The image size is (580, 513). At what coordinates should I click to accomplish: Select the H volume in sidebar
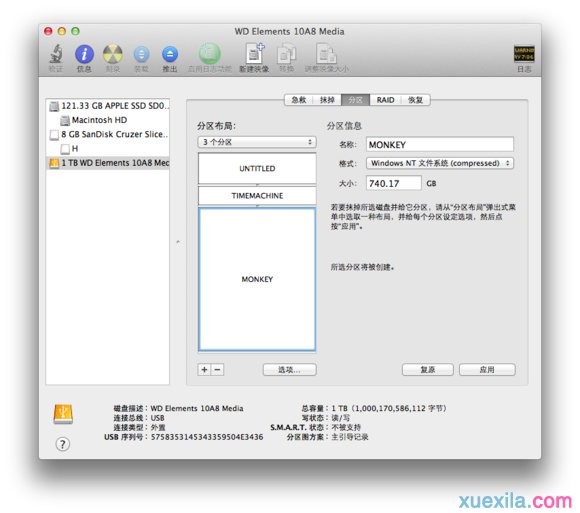pyautogui.click(x=108, y=148)
